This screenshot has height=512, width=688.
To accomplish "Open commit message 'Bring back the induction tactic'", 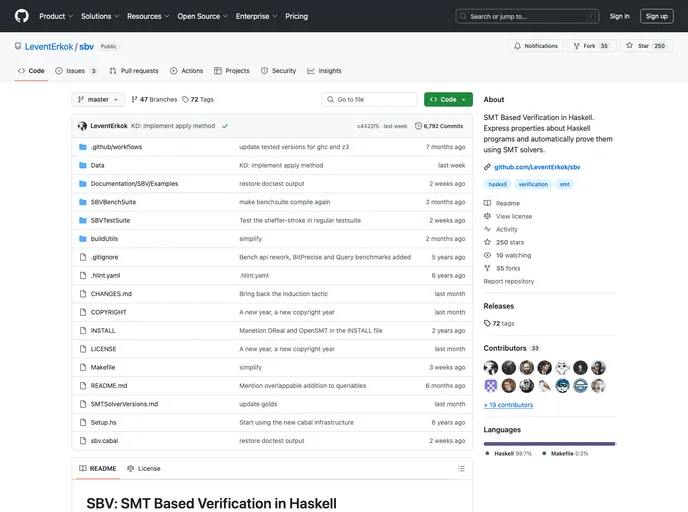I will tap(283, 294).
